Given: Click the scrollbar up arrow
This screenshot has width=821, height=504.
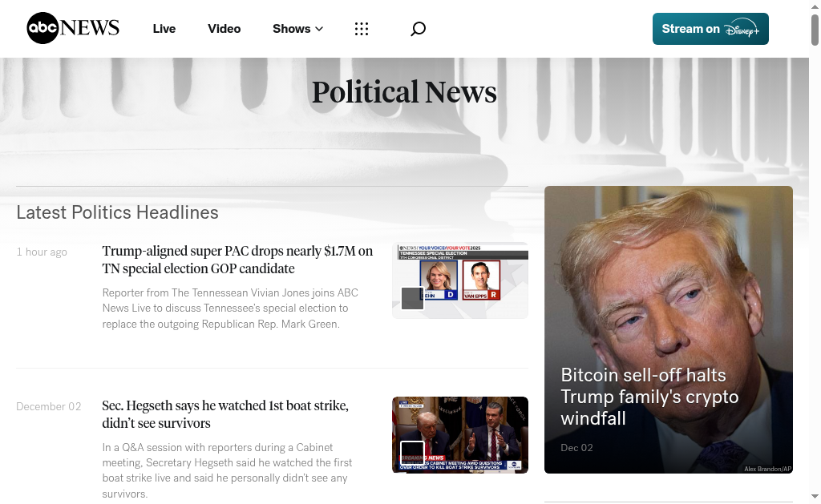Looking at the screenshot, I should coord(815,6).
